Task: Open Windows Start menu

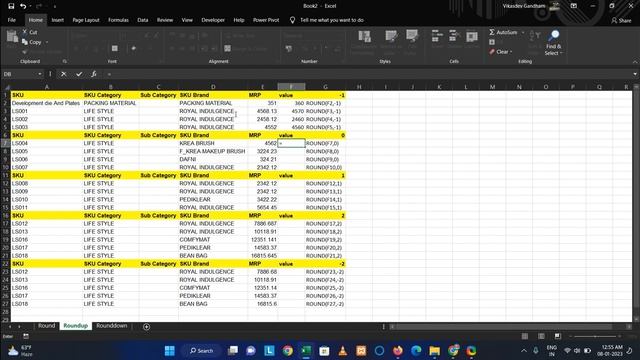Action: point(169,351)
